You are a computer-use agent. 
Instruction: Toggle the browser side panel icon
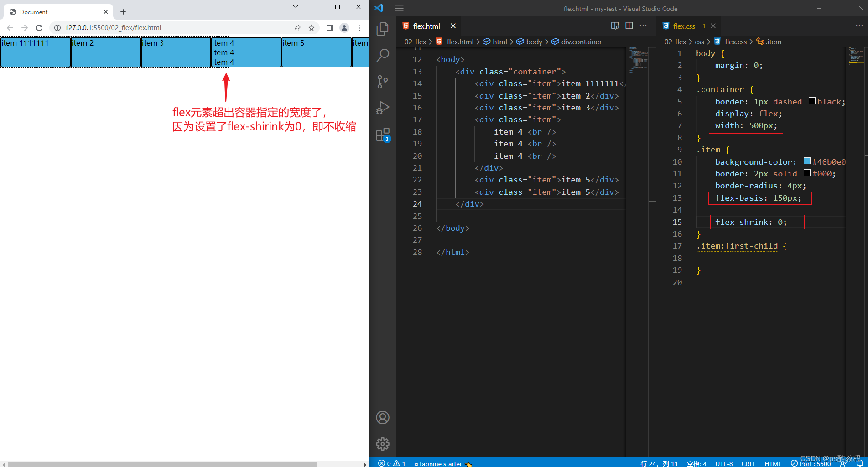330,28
